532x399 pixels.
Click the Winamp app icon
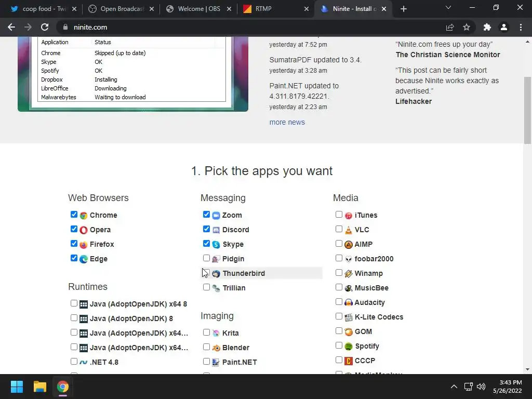pyautogui.click(x=349, y=274)
